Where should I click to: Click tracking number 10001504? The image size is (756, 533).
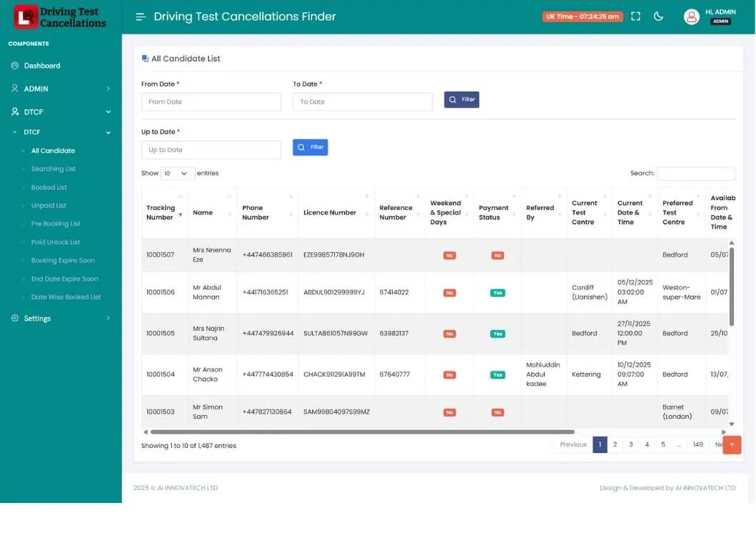coord(160,375)
